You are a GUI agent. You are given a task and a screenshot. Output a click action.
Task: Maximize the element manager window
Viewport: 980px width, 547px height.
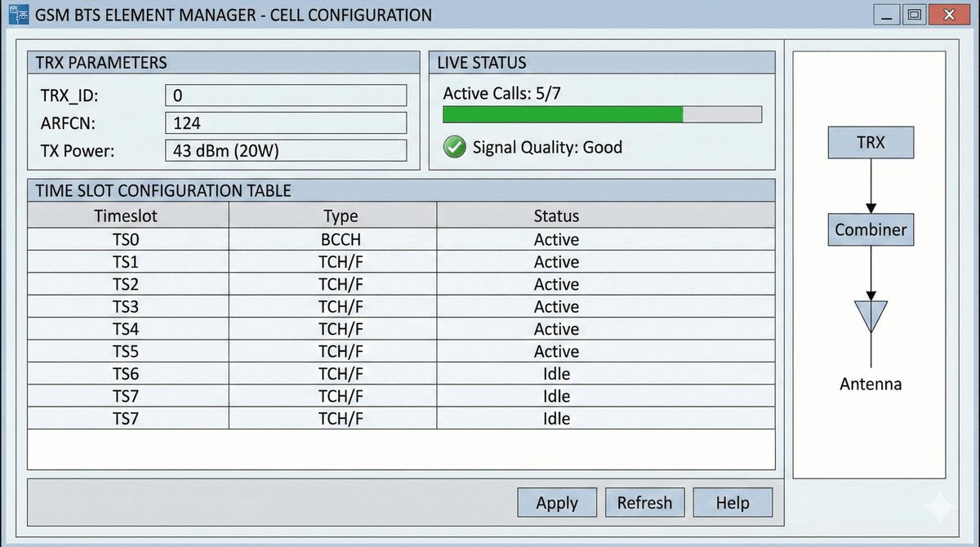pyautogui.click(x=914, y=15)
